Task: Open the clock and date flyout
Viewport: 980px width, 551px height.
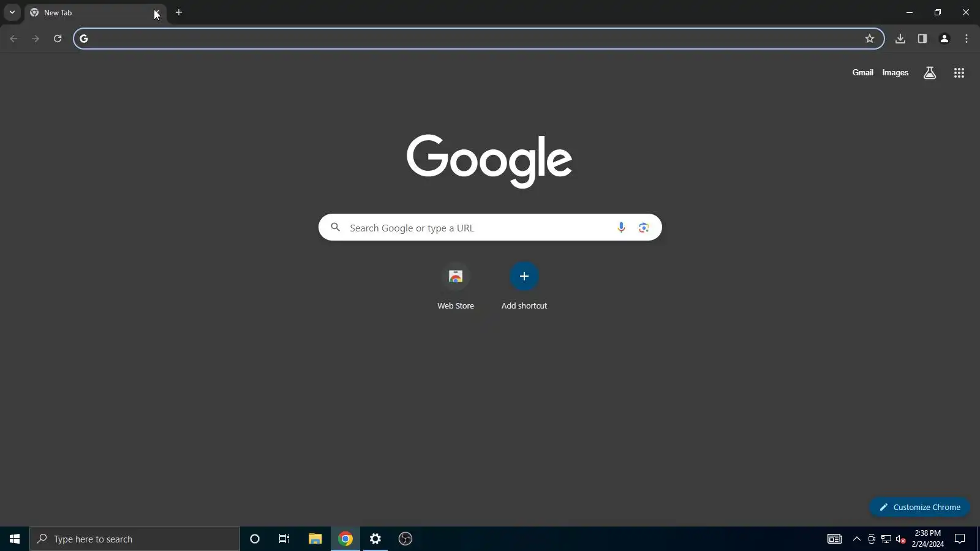Action: [x=927, y=539]
